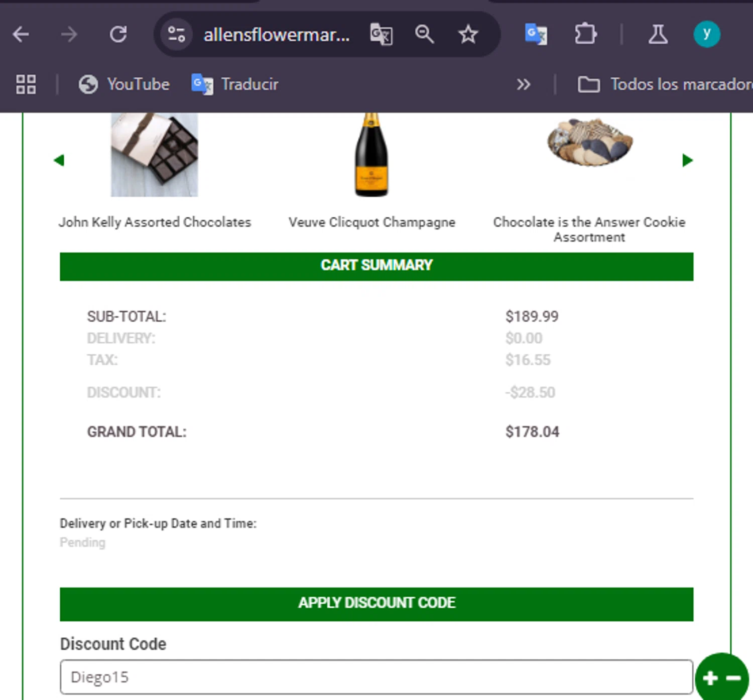Go back to the previous page
Image resolution: width=753 pixels, height=700 pixels.
point(21,35)
